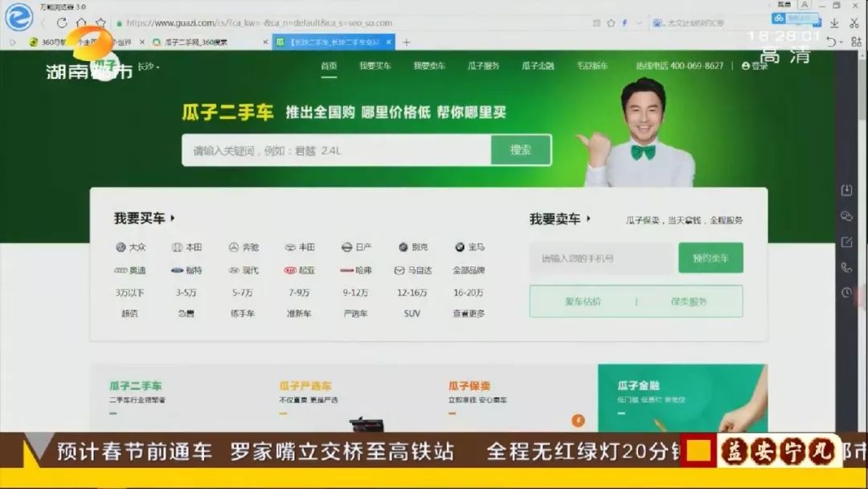
Task: Click the browser home icon
Action: 81,23
